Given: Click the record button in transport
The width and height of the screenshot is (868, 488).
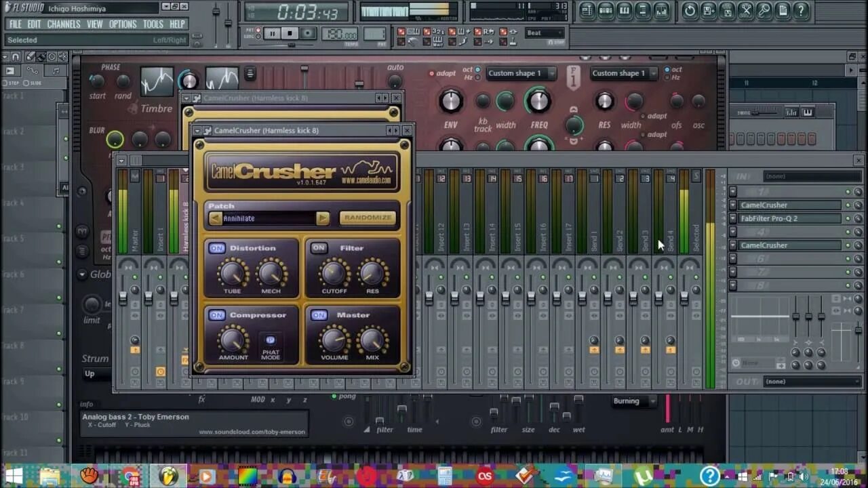Looking at the screenshot, I should pyautogui.click(x=308, y=33).
